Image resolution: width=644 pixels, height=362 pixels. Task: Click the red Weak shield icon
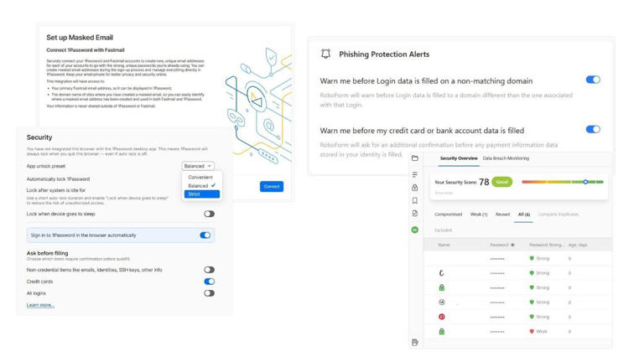tap(532, 331)
